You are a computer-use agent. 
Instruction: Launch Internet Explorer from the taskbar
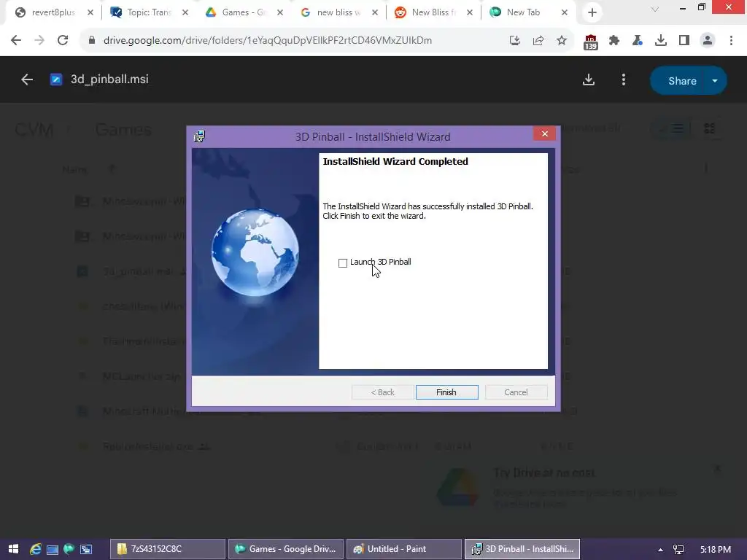point(36,549)
